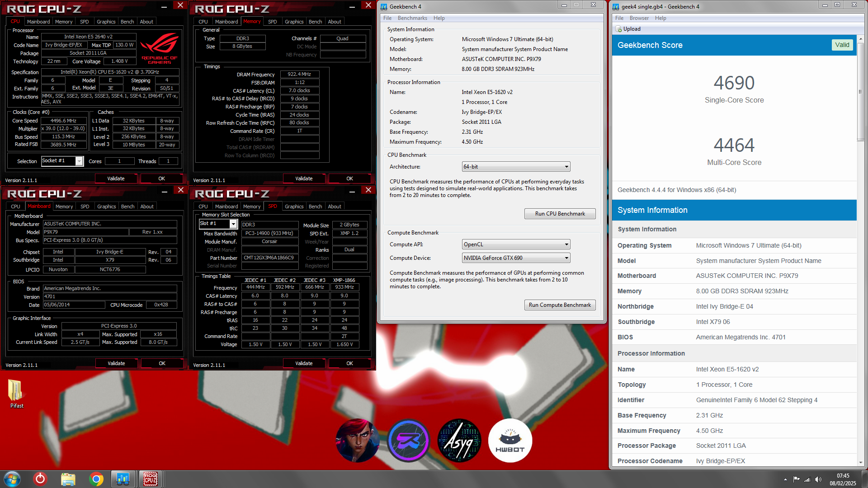Screen dimensions: 868x488
Task: Open File menu in Geekbench 4 window
Action: [387, 18]
